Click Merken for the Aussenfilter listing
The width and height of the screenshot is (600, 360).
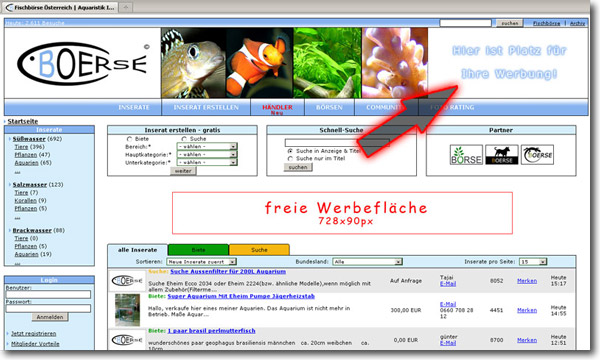click(527, 281)
